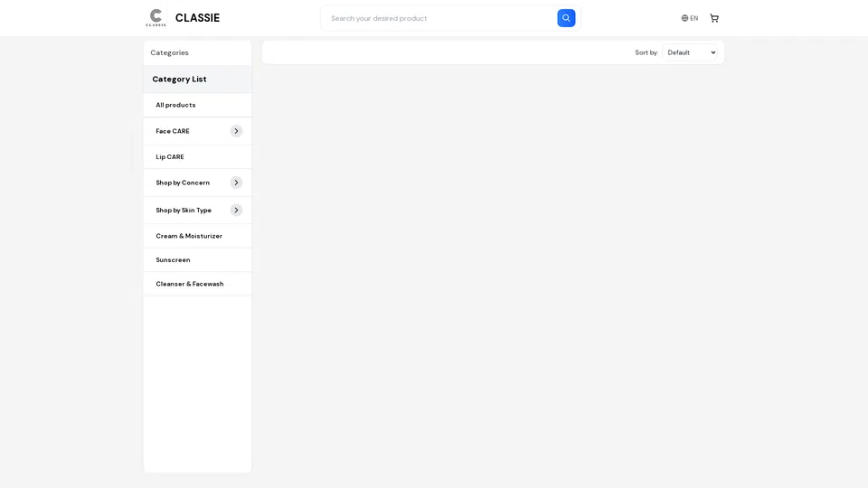
Task: Open the shopping cart icon
Action: point(714,18)
